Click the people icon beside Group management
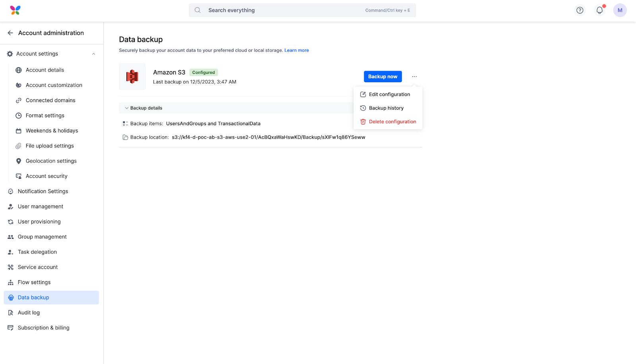This screenshot has height=364, width=636. [11, 237]
